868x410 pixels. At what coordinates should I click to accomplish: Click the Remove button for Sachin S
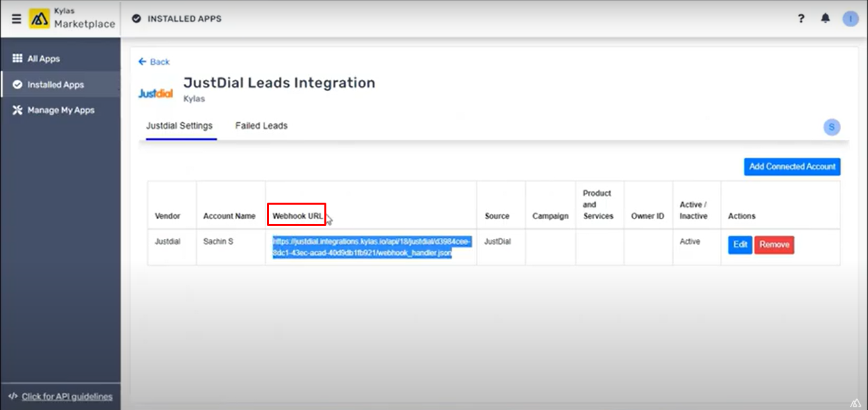click(774, 245)
